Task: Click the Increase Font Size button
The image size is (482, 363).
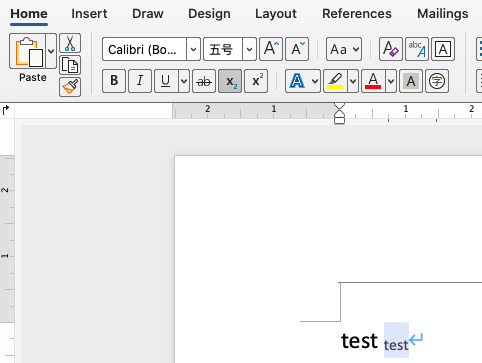Action: click(271, 49)
